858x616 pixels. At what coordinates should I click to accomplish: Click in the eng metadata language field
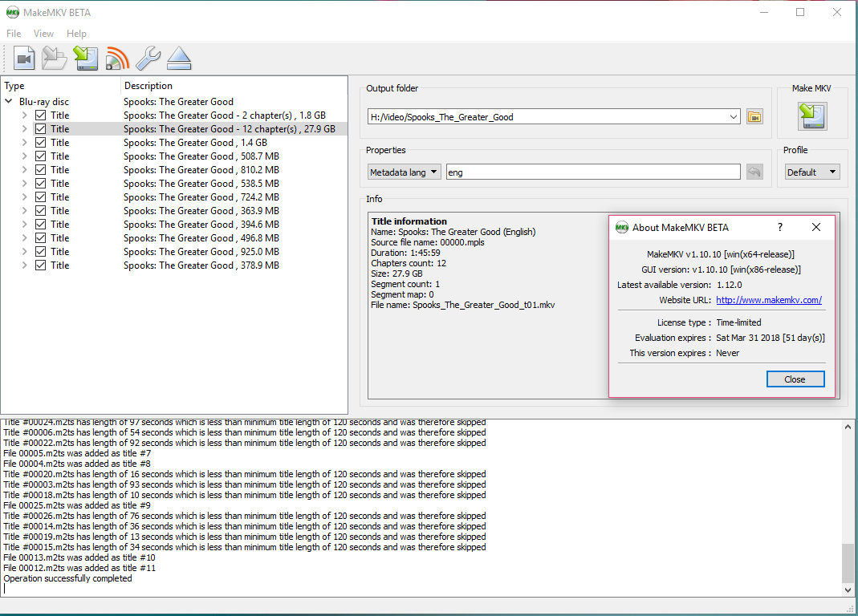point(593,172)
